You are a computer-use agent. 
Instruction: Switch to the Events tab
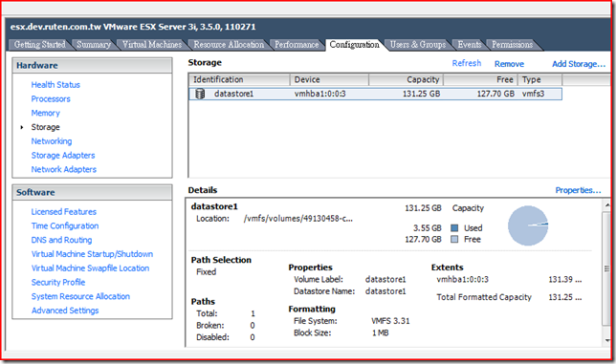point(469,45)
